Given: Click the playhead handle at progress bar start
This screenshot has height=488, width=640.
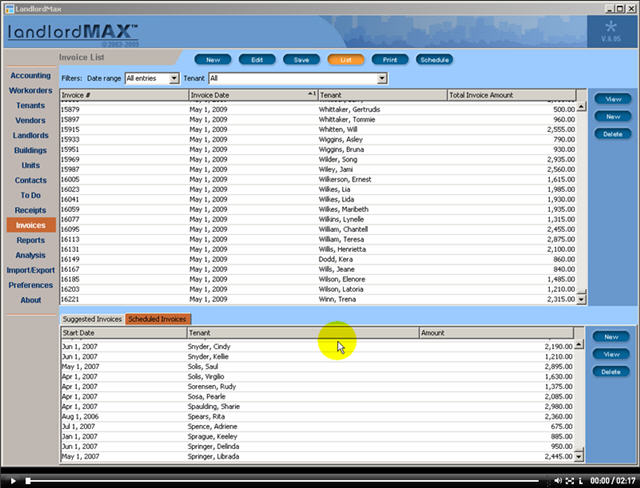Looking at the screenshot, I should coord(28,481).
